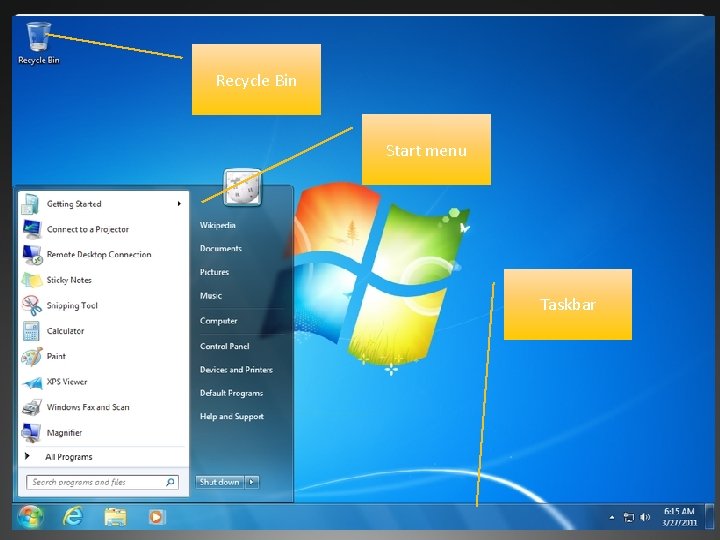Open Computer from Start menu
This screenshot has height=540, width=720.
tap(219, 321)
